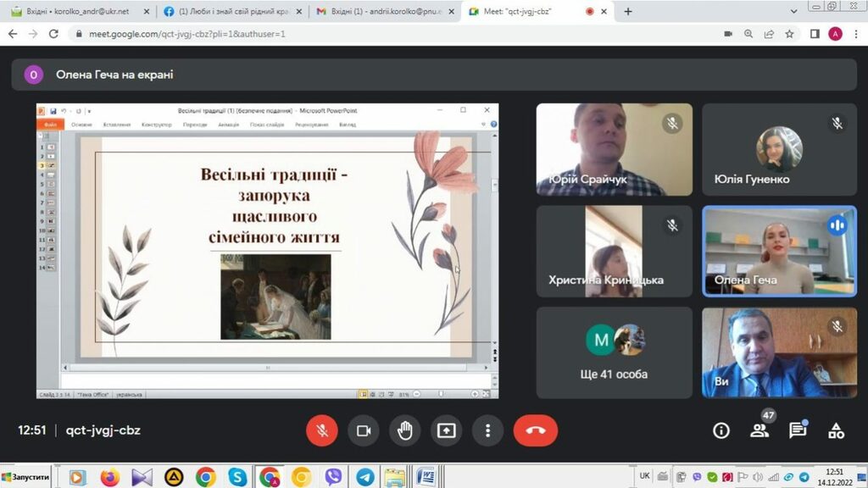Reload the Meet page

(x=54, y=34)
